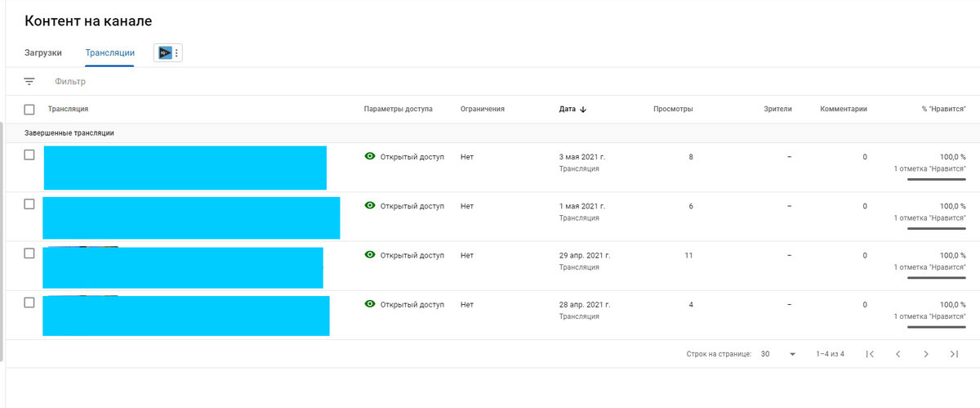This screenshot has height=408, width=980.
Task: Switch to the Загрузки tab
Action: click(x=43, y=53)
